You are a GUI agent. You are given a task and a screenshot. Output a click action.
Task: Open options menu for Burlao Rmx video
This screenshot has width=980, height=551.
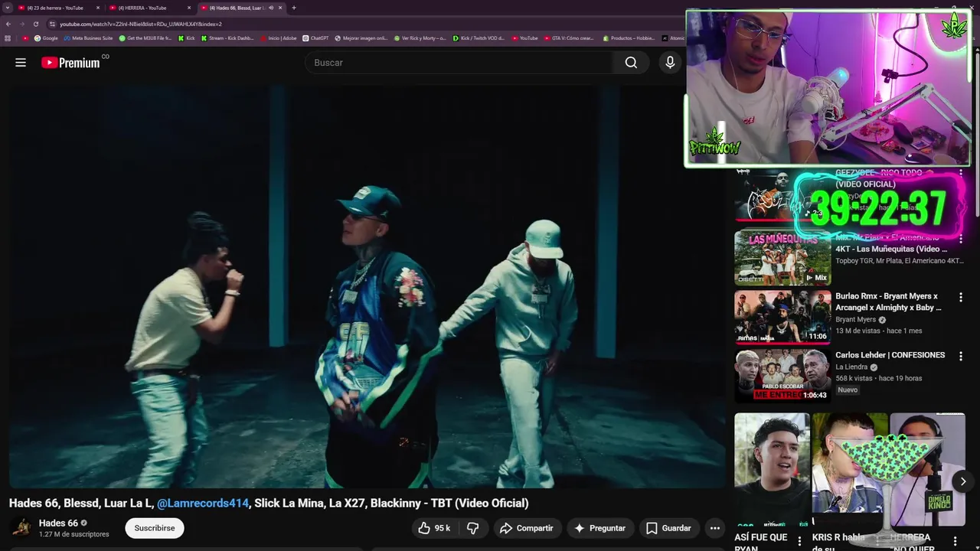point(961,297)
